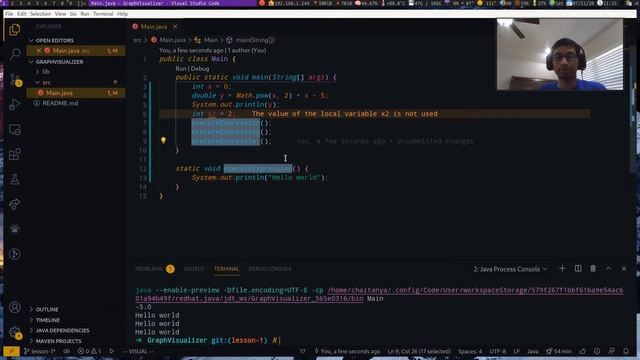The height and width of the screenshot is (360, 640).
Task: Click the notifications bell in status bar
Action: [x=626, y=351]
